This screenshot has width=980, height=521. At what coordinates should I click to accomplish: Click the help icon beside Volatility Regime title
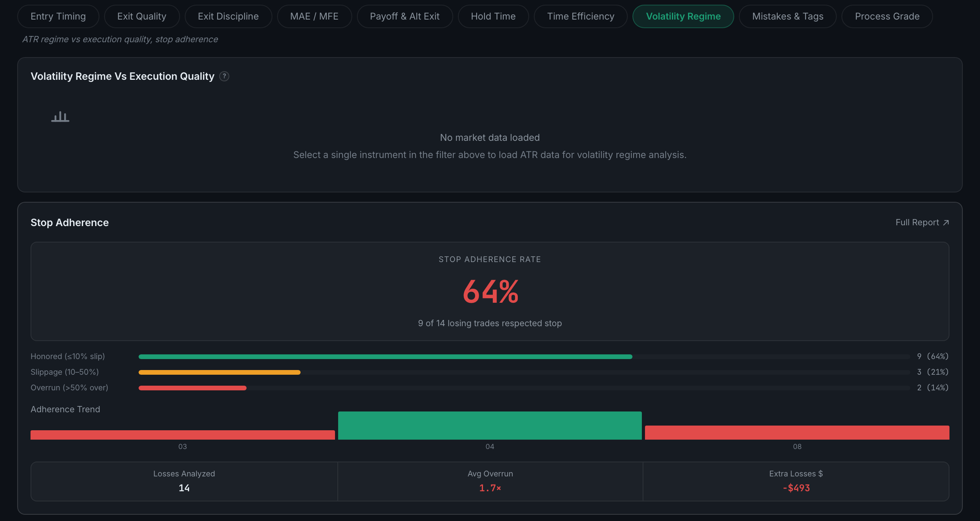[x=224, y=76]
